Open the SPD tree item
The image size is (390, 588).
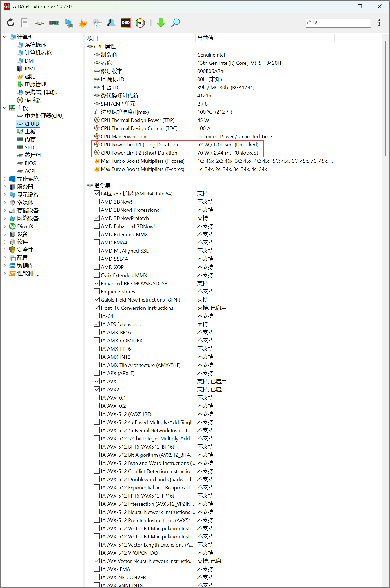[29, 147]
